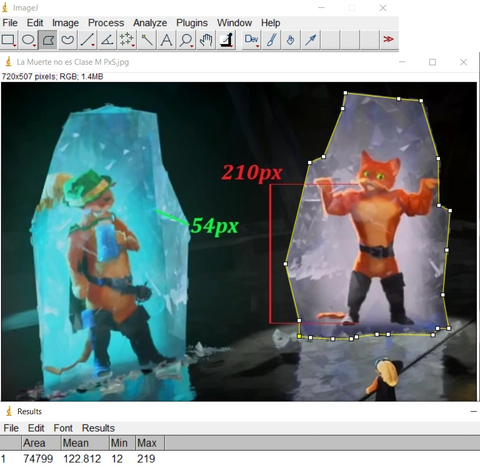
Task: Open the Analyze menu
Action: pyautogui.click(x=150, y=23)
